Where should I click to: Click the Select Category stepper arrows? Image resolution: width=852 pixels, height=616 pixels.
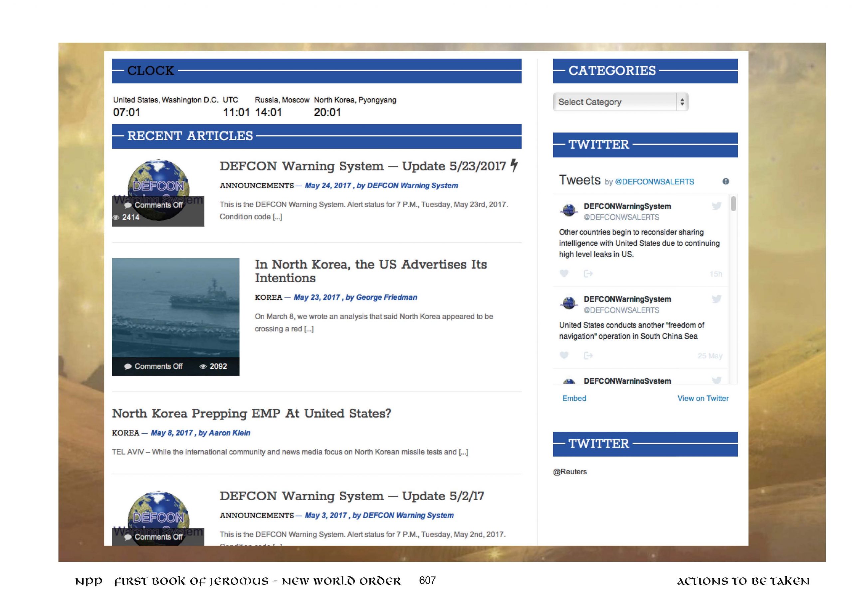[x=682, y=102]
